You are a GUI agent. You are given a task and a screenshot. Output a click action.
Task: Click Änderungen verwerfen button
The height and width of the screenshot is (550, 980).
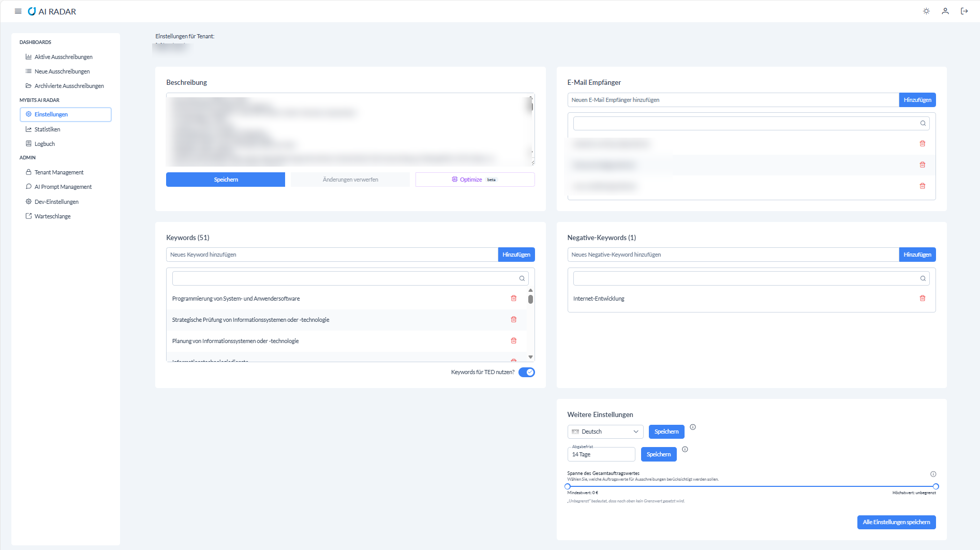pos(350,180)
